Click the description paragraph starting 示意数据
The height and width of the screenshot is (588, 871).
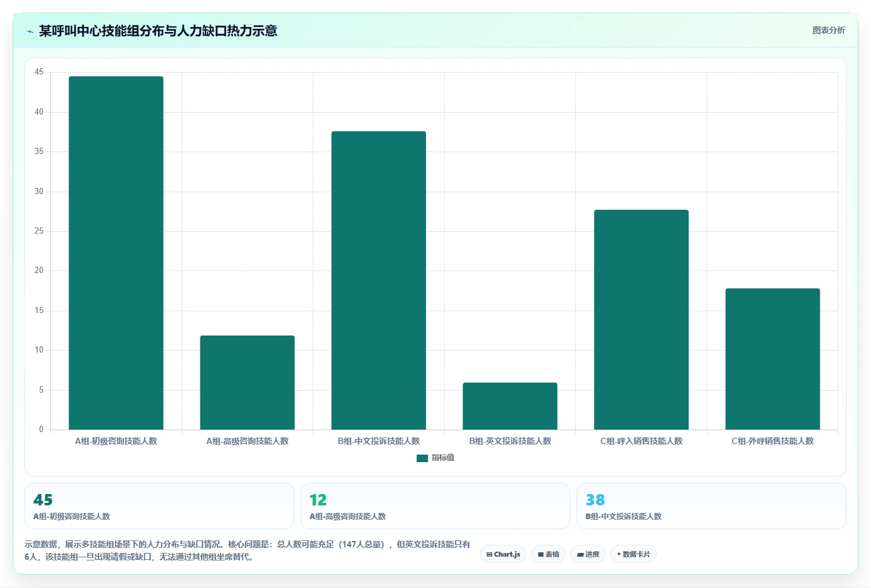coord(248,550)
